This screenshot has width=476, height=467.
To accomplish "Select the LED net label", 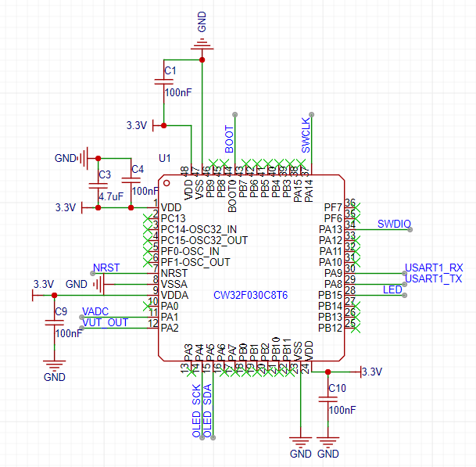I will pos(392,289).
